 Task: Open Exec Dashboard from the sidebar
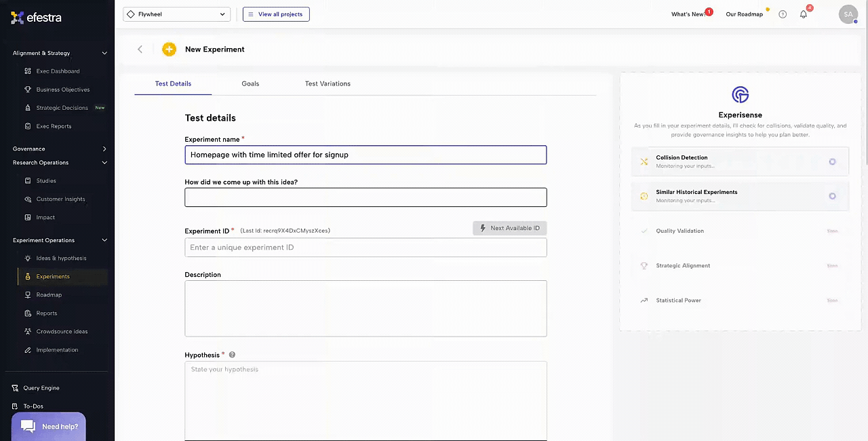[58, 71]
